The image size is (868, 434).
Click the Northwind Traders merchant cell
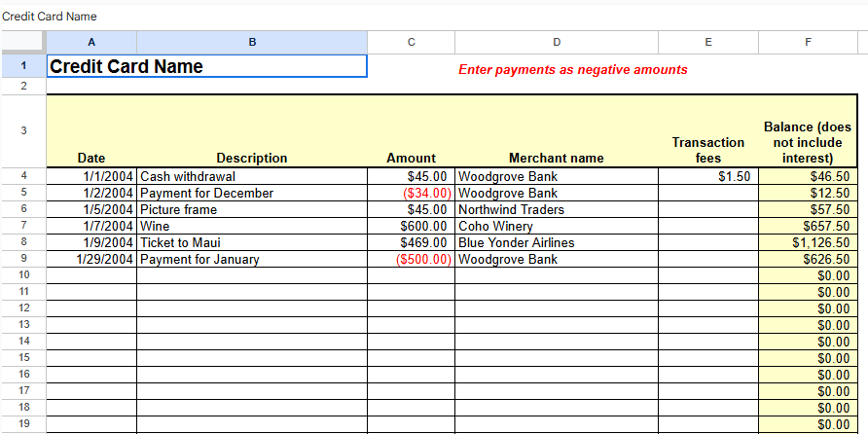click(556, 209)
